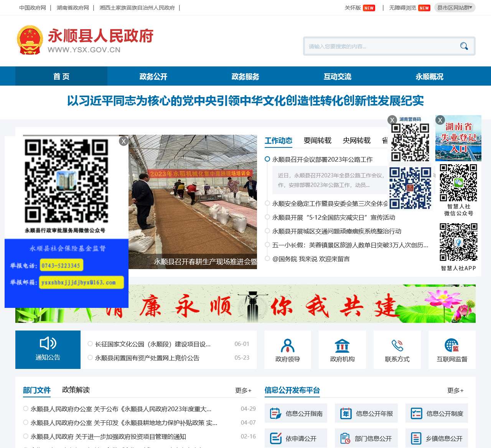Click the 信息公开指南 icon

(x=275, y=413)
